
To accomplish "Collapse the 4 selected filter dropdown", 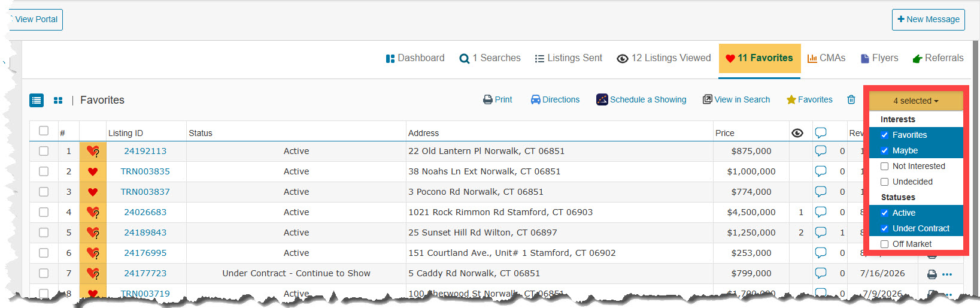I will tap(916, 101).
